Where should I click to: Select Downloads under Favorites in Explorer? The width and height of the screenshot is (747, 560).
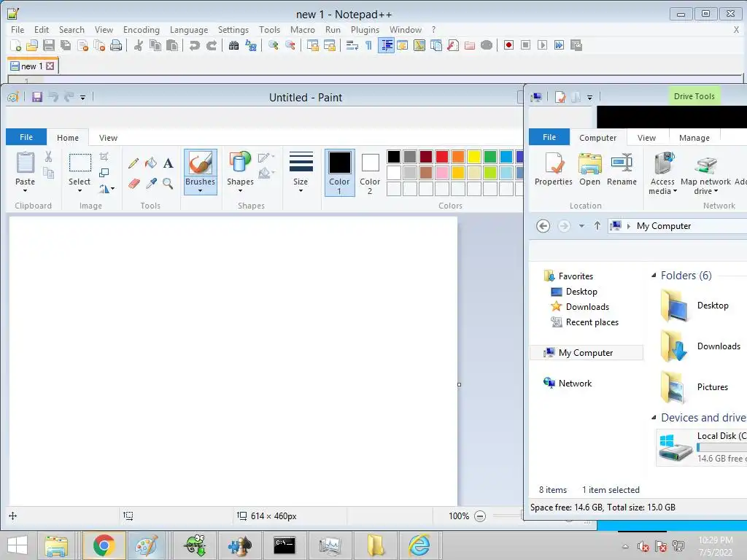pyautogui.click(x=587, y=307)
